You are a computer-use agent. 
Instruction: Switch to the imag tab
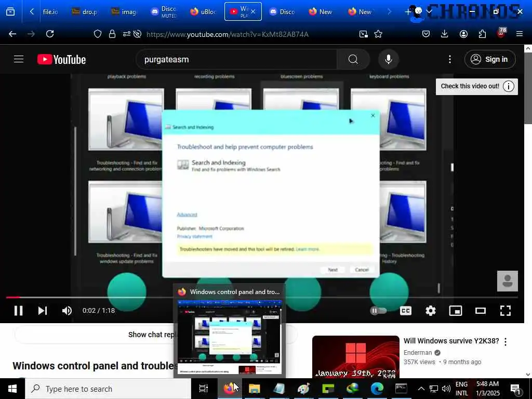point(125,12)
